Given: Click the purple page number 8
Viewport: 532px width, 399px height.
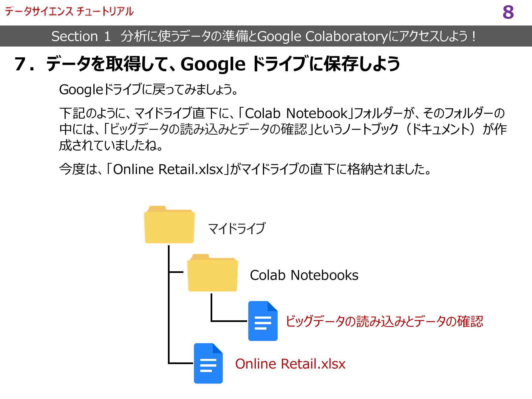Looking at the screenshot, I should pyautogui.click(x=508, y=12).
